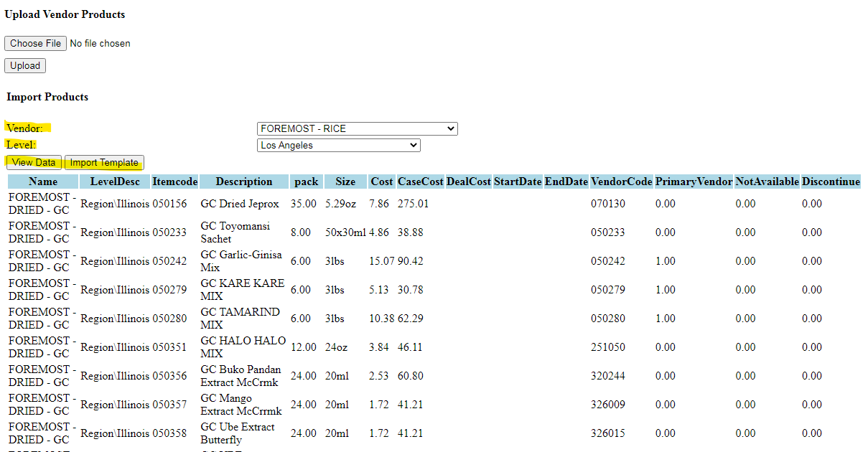Viewport: 868px width, 452px height.
Task: Click item code 050357
Action: click(x=169, y=405)
